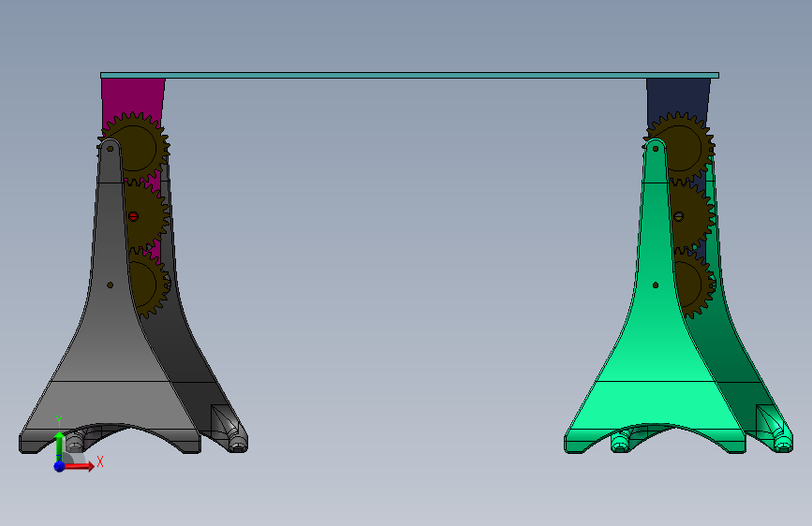Pick the middle gear on the gray leg
This screenshot has width=812, height=526.
[147, 215]
